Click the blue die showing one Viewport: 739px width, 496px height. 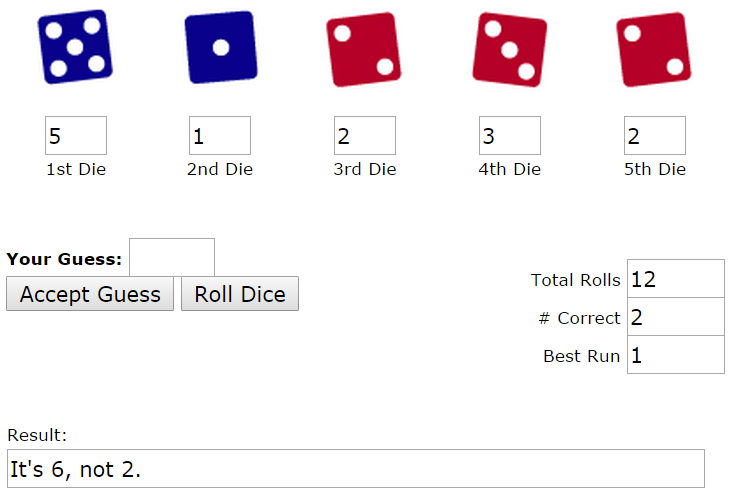(x=221, y=47)
